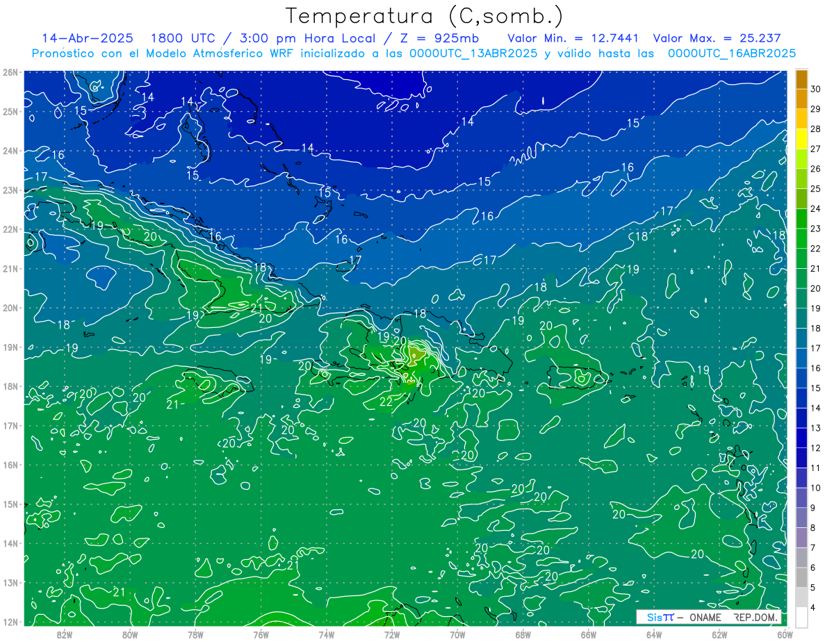Click the "70W" longitude axis label
This screenshot has width=834, height=644.
pyautogui.click(x=457, y=634)
